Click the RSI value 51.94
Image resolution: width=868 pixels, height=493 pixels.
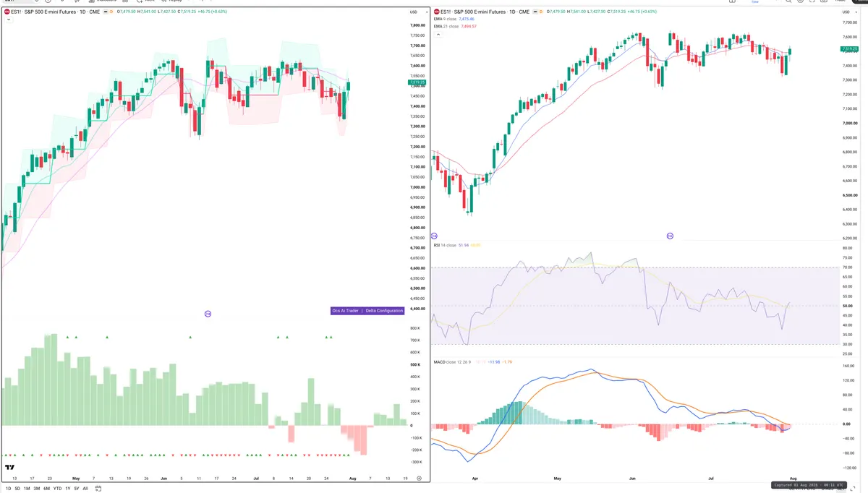coord(463,245)
